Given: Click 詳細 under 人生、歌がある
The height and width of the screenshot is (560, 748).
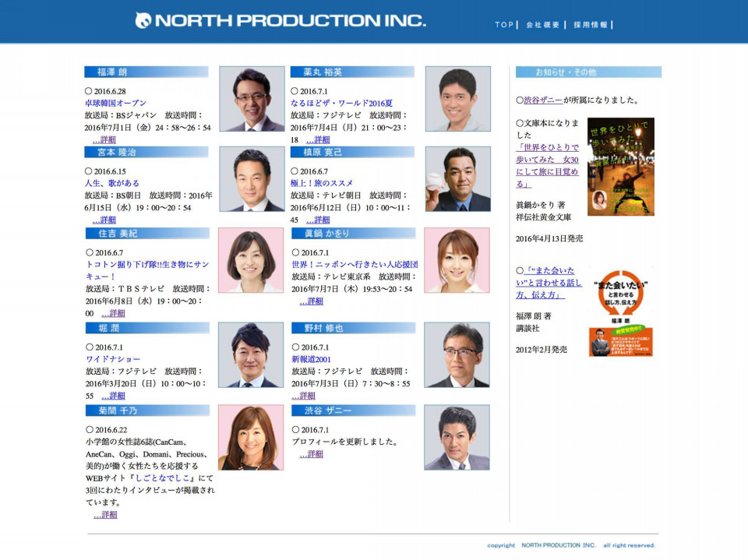Looking at the screenshot, I should [x=104, y=220].
